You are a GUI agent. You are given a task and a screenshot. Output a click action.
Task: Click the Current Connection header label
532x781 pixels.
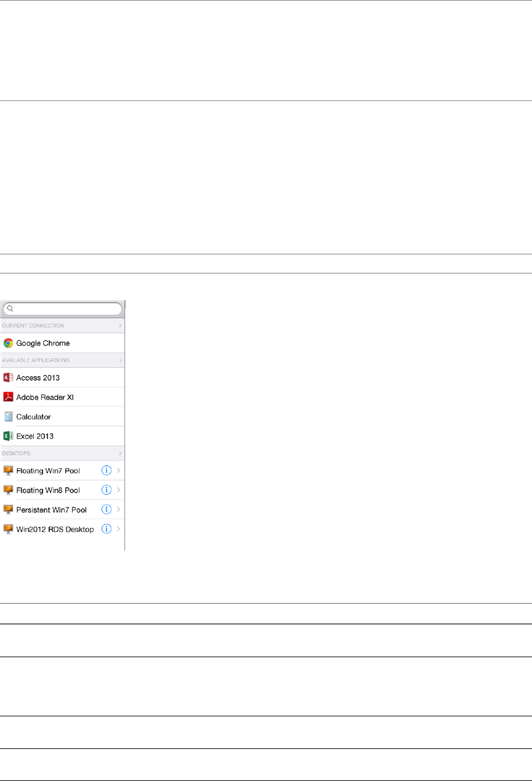click(33, 325)
